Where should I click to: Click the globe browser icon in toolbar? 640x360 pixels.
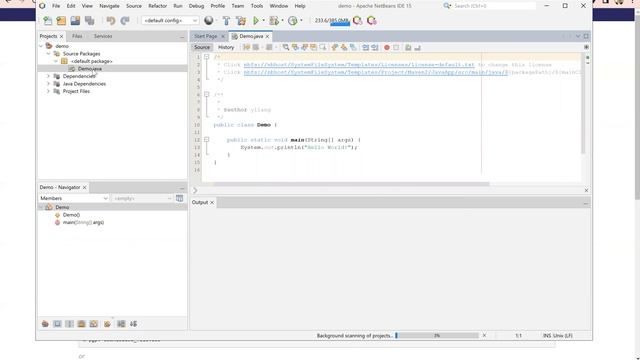(209, 20)
